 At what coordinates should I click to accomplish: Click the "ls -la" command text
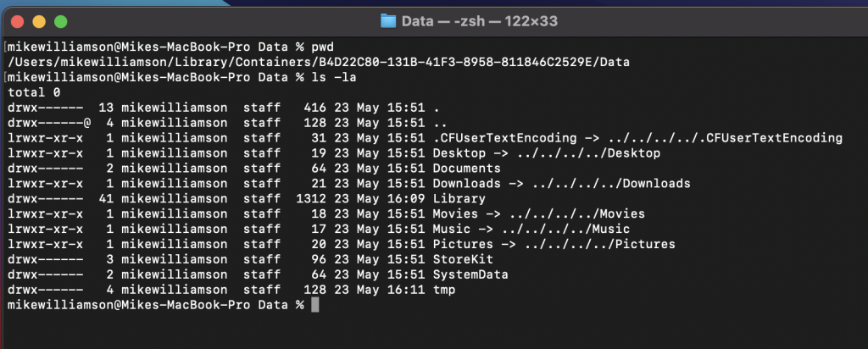[x=329, y=77]
